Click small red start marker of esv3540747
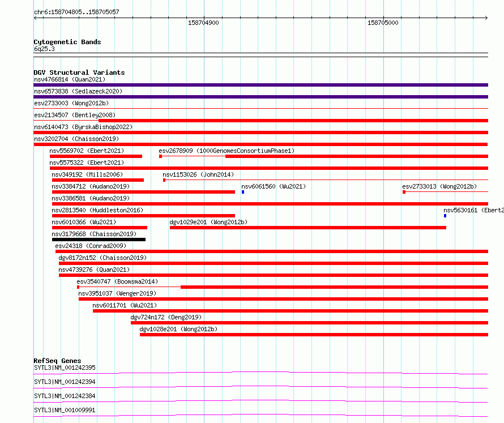 [x=78, y=287]
